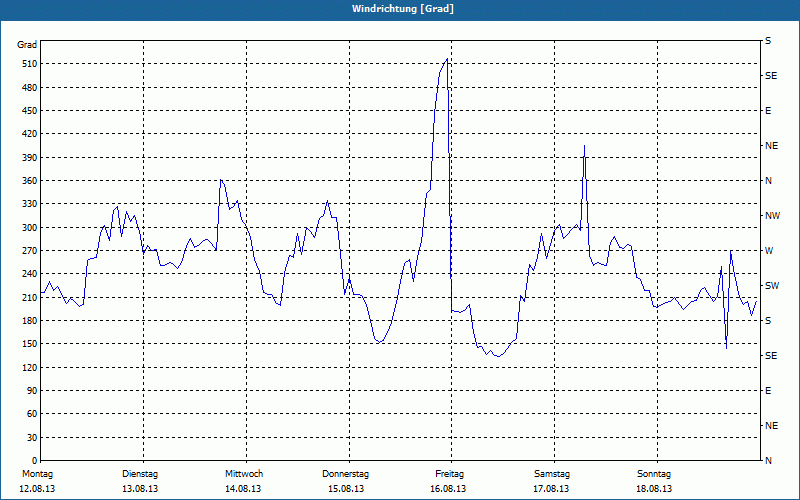Select the 420 axis value
This screenshot has height=500, width=800.
tap(30, 134)
